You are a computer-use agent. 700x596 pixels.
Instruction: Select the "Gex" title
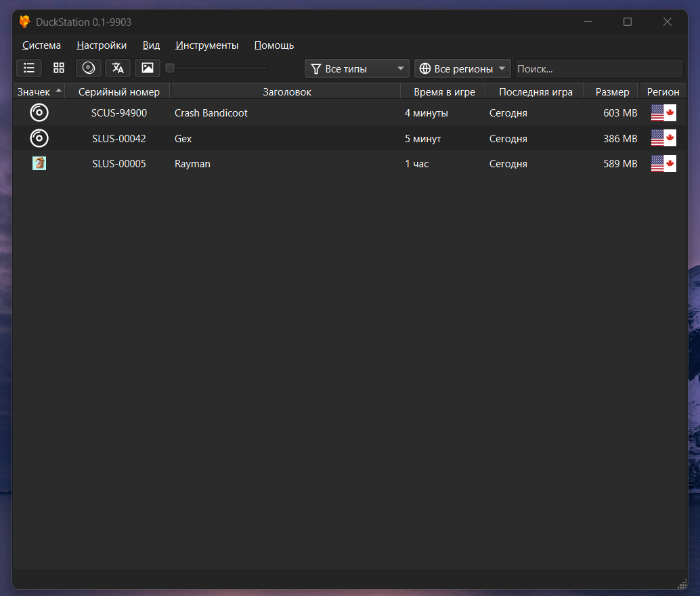tap(183, 138)
